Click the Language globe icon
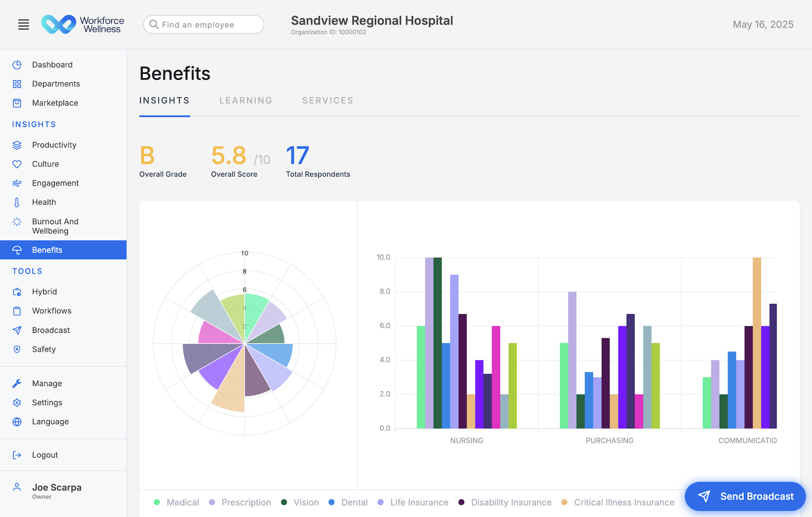812x517 pixels. (17, 421)
